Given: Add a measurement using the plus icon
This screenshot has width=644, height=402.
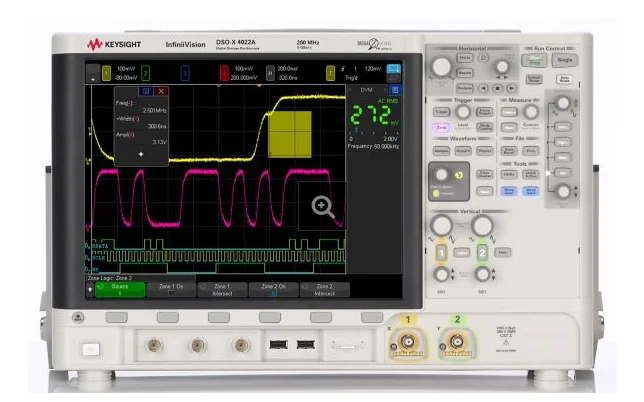Looking at the screenshot, I should [x=141, y=154].
